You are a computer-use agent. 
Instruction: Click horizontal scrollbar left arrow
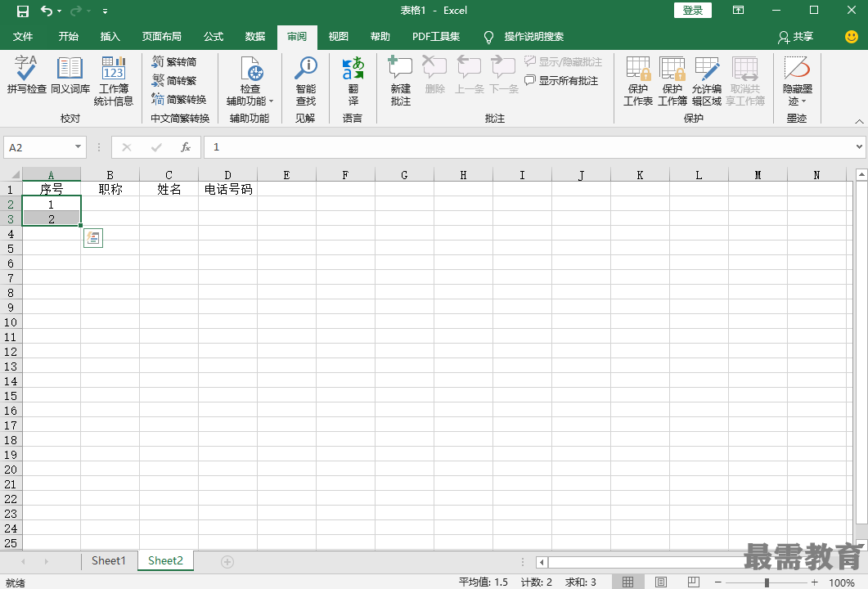542,563
